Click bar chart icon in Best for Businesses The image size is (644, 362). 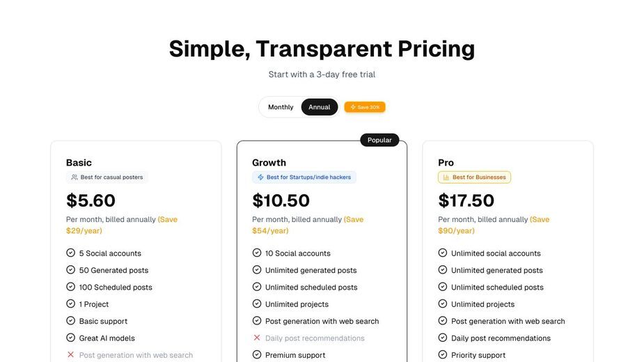pyautogui.click(x=446, y=177)
